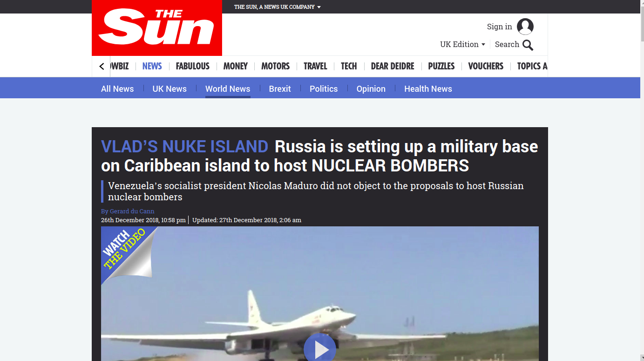The width and height of the screenshot is (644, 361).
Task: Click the Sign in link
Action: (x=500, y=27)
